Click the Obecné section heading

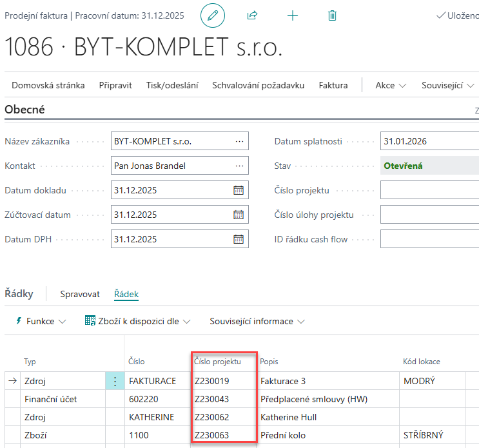[24, 110]
